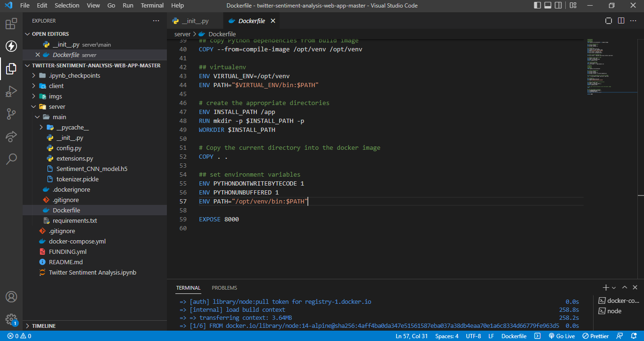The image size is (644, 341).
Task: Maximize the panel size with chevron up
Action: [625, 287]
